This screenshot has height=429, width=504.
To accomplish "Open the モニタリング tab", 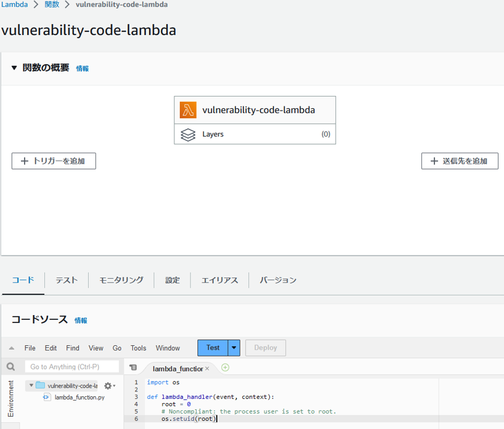I will click(121, 280).
